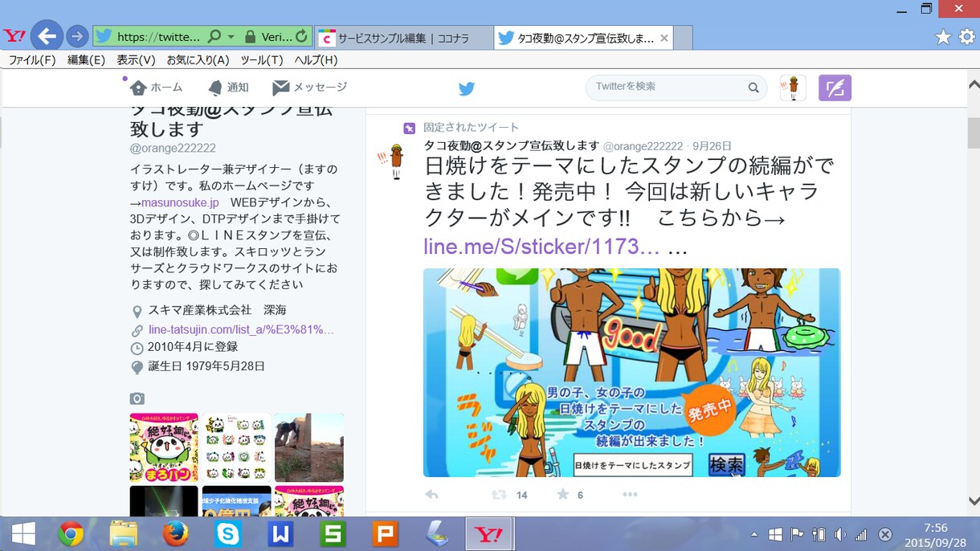Click the address bar search magnifier icon

point(214,37)
